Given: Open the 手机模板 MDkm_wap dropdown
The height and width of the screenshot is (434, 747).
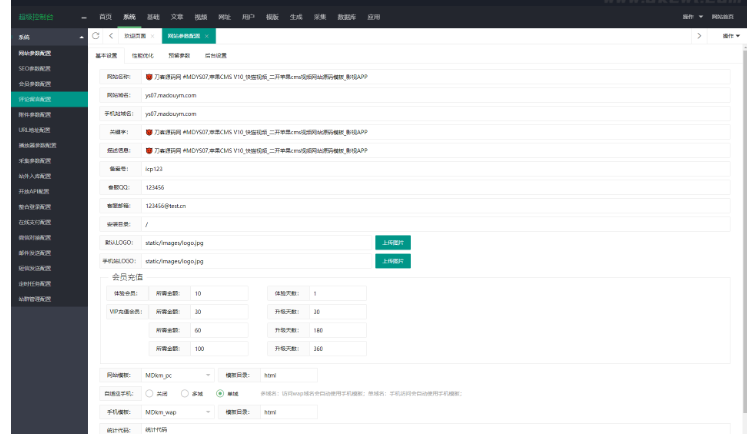Looking at the screenshot, I should click(176, 411).
